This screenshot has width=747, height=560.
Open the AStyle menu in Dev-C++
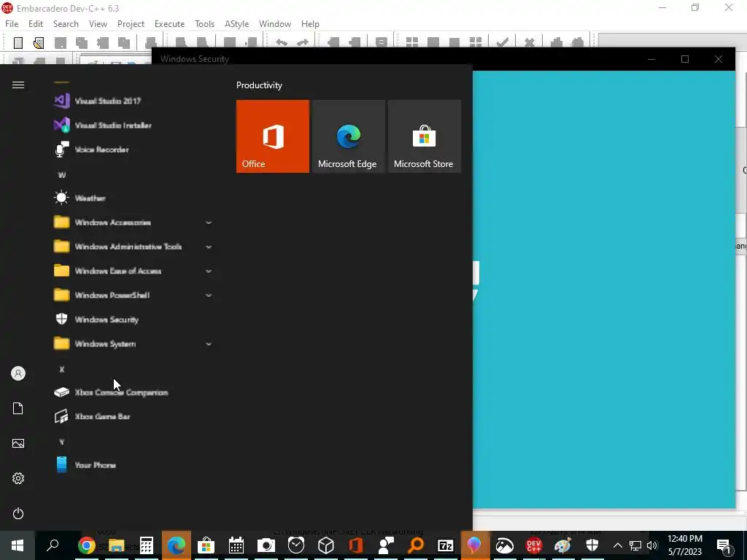point(237,24)
